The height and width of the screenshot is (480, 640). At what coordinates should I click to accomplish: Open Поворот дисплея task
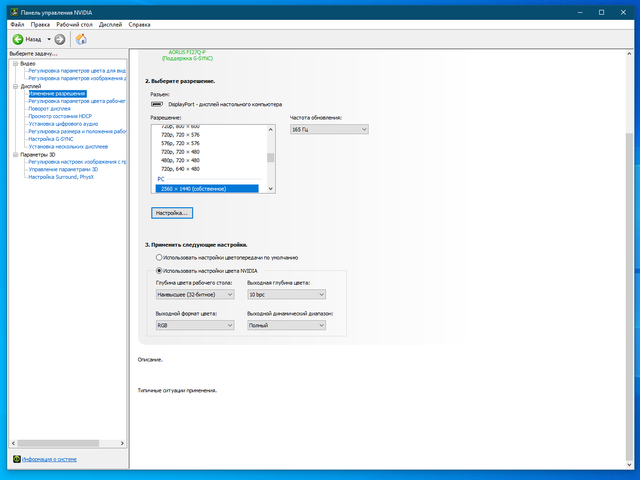click(49, 109)
